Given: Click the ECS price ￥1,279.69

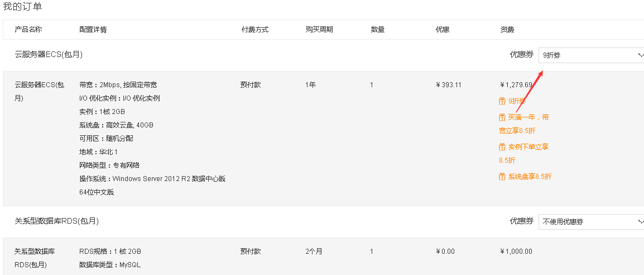Looking at the screenshot, I should pyautogui.click(x=516, y=85).
